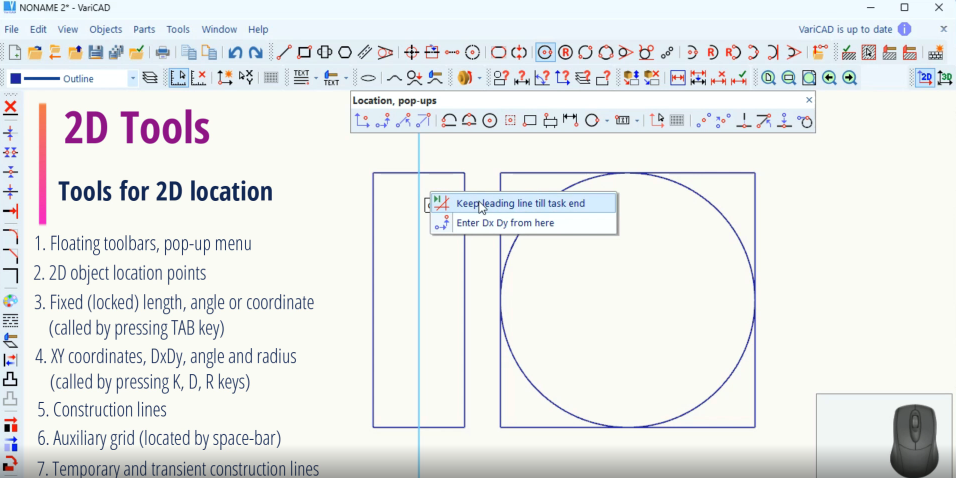The height and width of the screenshot is (478, 956).
Task: Open the Objects menu
Action: coord(106,30)
